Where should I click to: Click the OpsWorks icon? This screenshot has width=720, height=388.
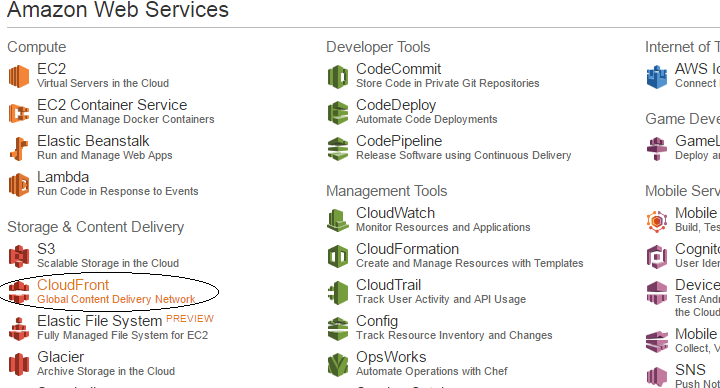[x=338, y=365]
